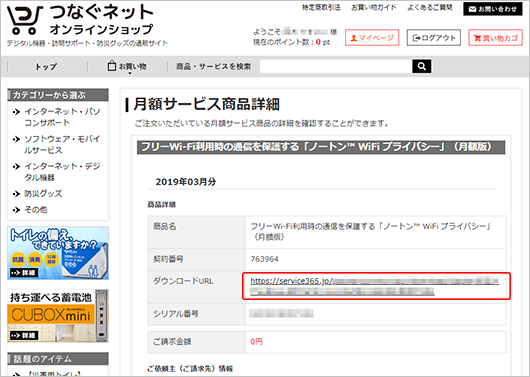Click the お問い合わせ contact button
Viewport: 530px width, 377px height.
[x=493, y=9]
